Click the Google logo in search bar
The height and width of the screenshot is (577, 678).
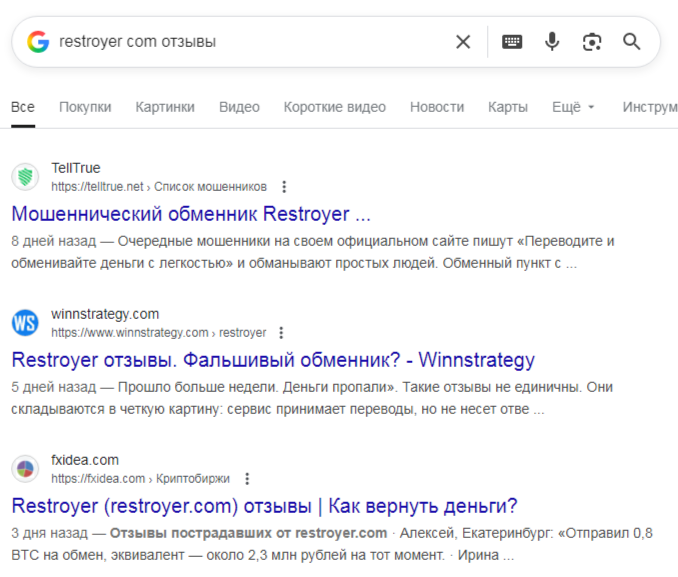click(38, 42)
